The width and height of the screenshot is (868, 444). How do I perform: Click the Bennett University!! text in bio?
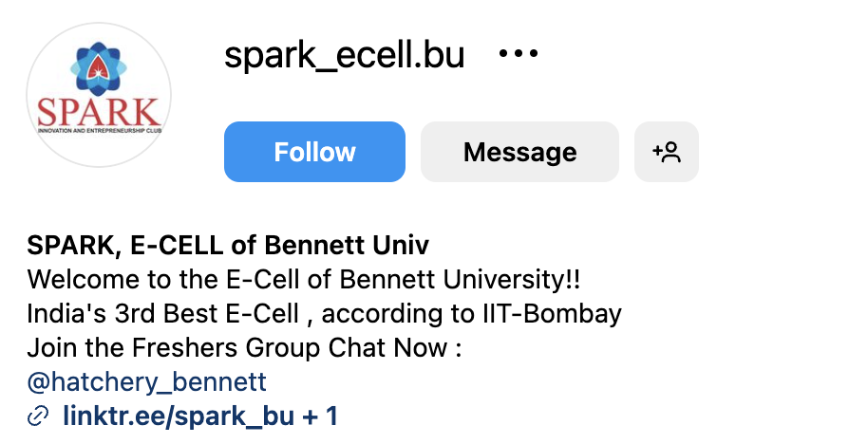click(460, 279)
